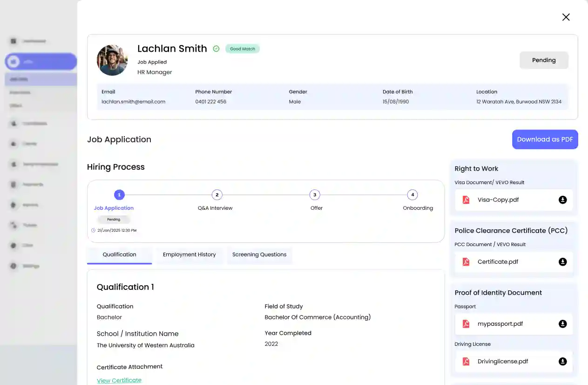Open the Screening Questions tab
Screen dimensions: 588x385
click(259, 255)
